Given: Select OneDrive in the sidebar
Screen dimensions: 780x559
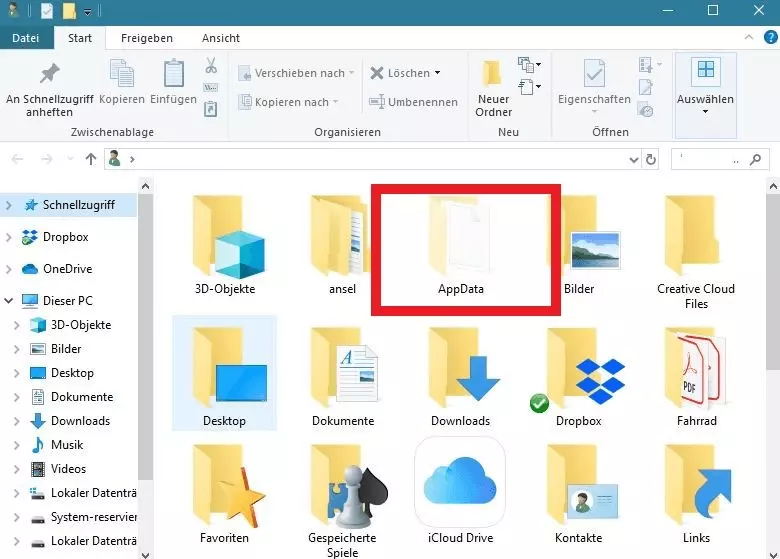Looking at the screenshot, I should (x=67, y=269).
